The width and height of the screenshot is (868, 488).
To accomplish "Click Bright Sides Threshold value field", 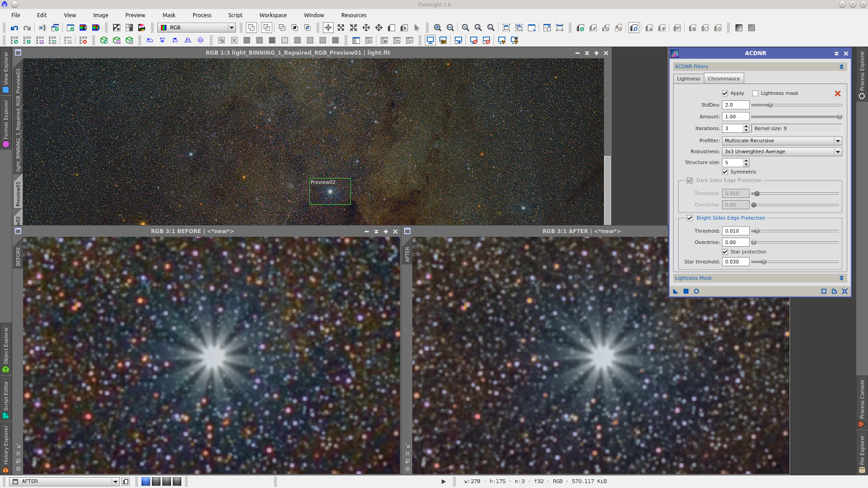I will [x=736, y=231].
